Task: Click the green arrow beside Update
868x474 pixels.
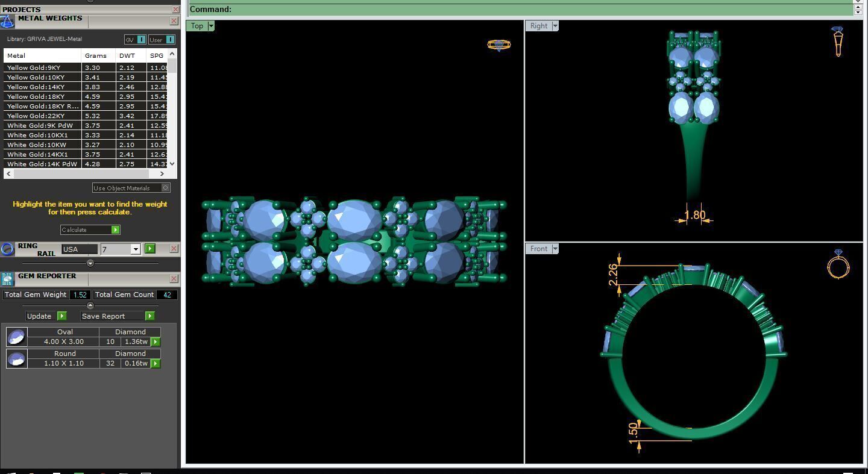Action: pos(61,316)
